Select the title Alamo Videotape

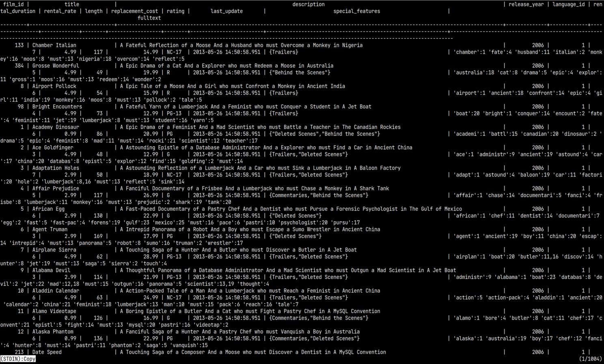coord(54,311)
